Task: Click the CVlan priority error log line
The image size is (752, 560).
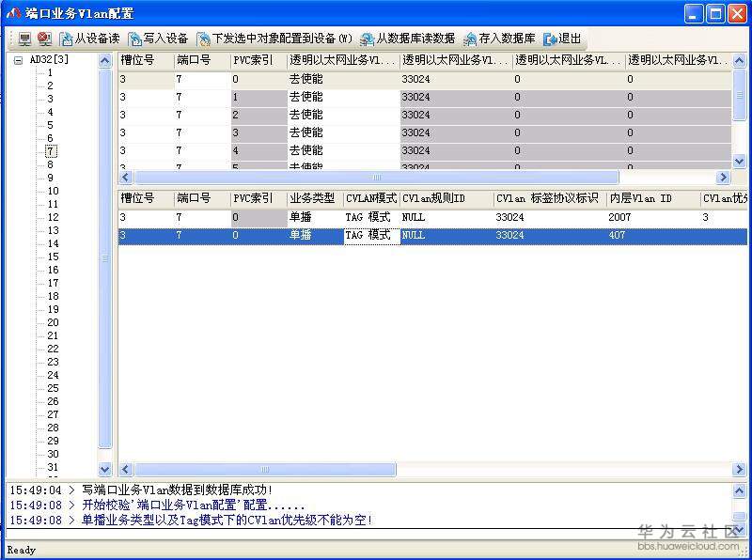Action: tap(227, 521)
